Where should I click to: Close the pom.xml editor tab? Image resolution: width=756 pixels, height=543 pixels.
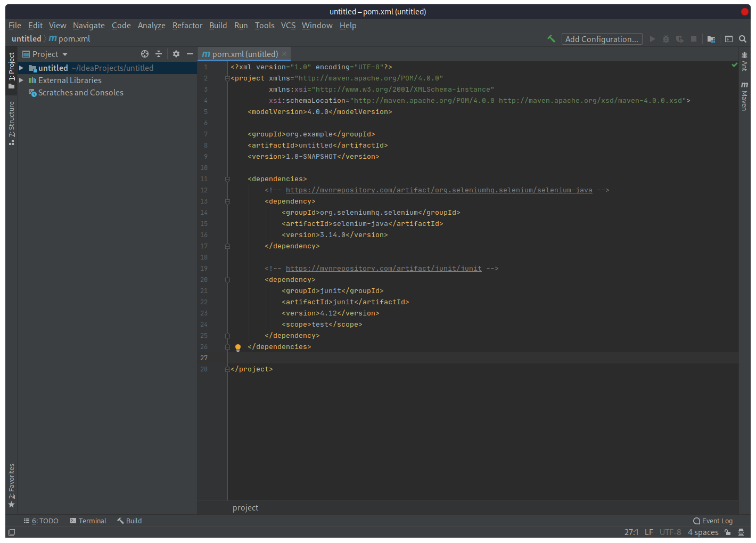285,54
